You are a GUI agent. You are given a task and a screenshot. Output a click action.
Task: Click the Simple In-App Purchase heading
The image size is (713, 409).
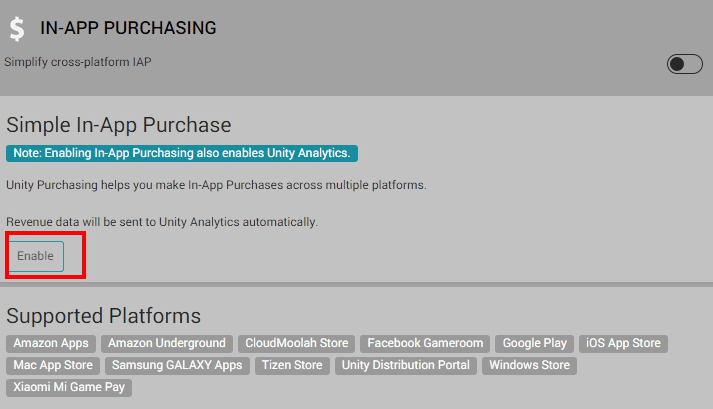click(119, 125)
